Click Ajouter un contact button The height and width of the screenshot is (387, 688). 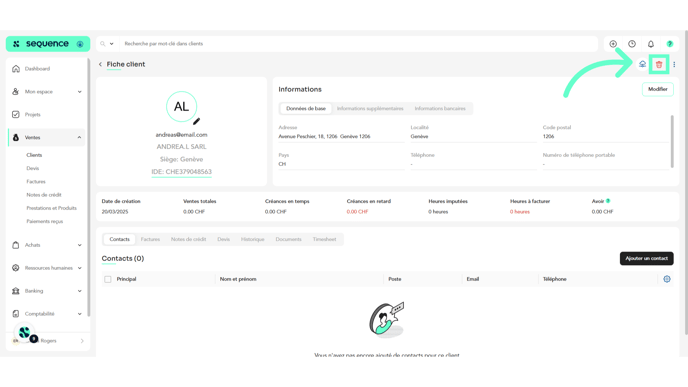[x=646, y=258]
